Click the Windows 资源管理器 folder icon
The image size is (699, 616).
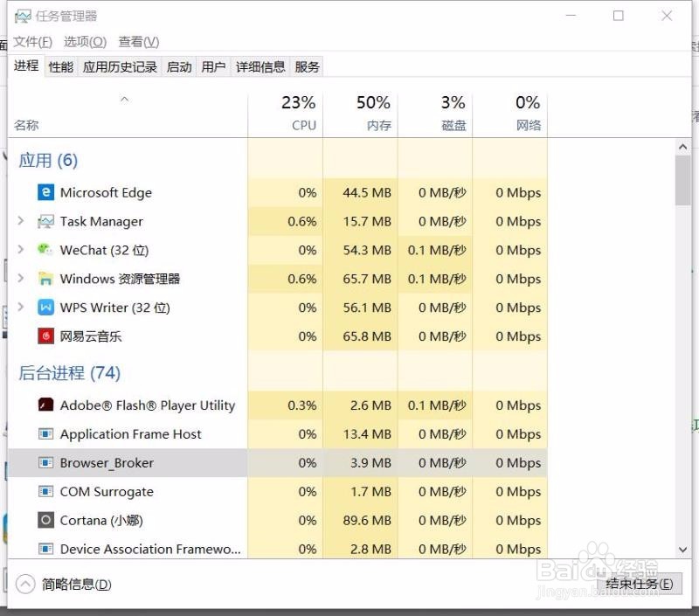click(45, 279)
